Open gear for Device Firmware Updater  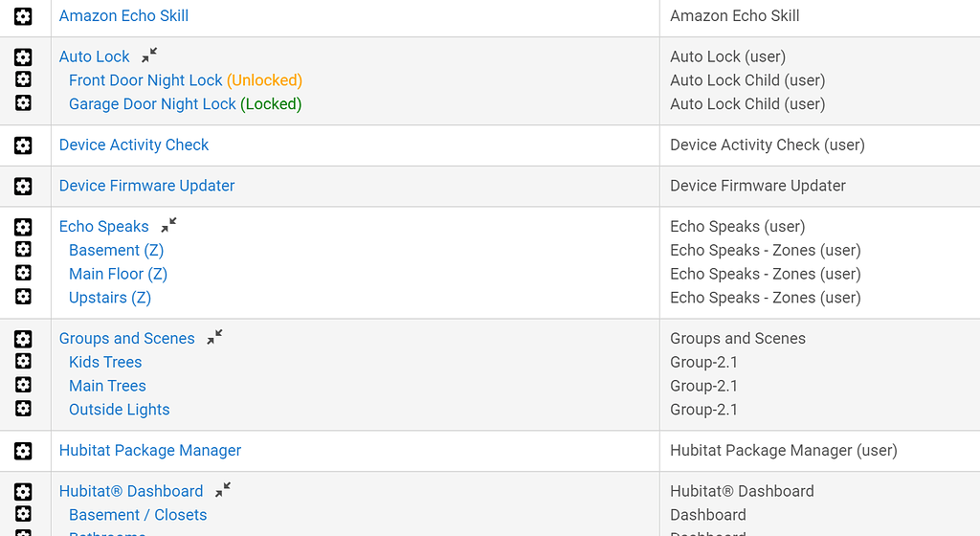coord(23,186)
